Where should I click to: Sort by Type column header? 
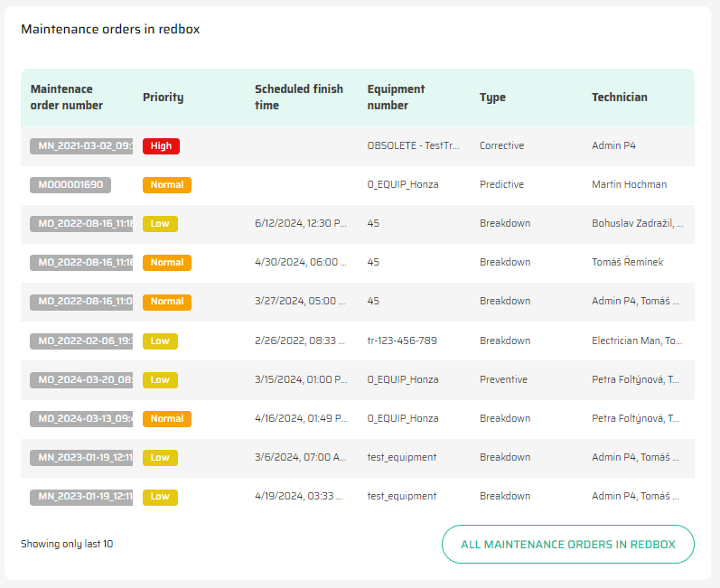492,98
